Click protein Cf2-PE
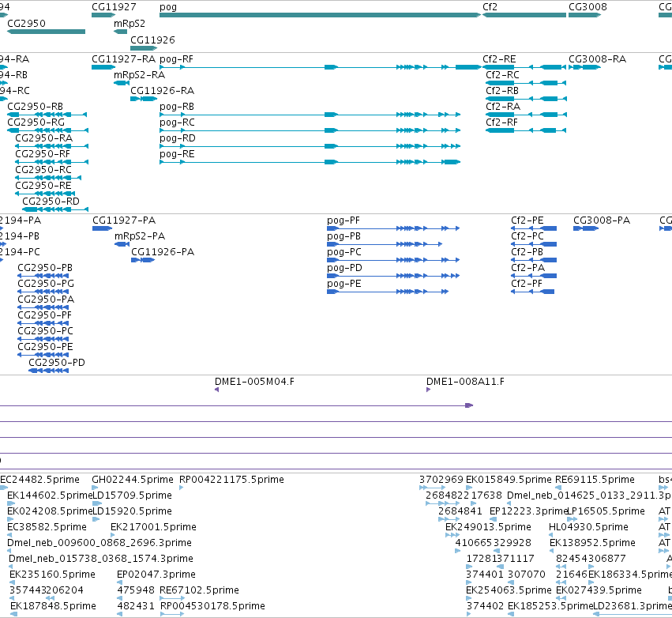Image resolution: width=672 pixels, height=618 pixels. pyautogui.click(x=534, y=228)
